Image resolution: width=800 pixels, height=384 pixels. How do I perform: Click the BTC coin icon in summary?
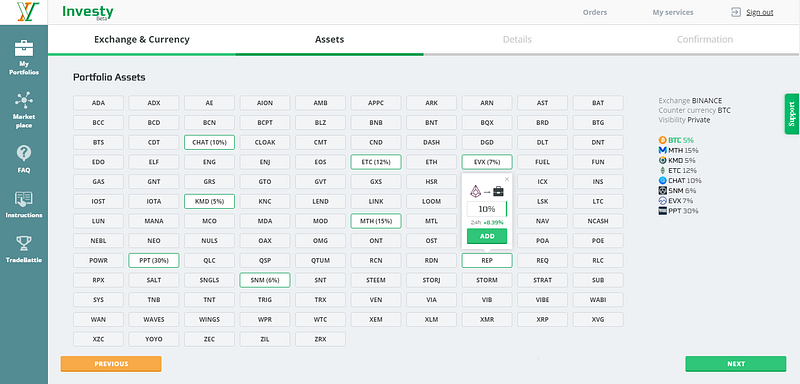coord(663,140)
